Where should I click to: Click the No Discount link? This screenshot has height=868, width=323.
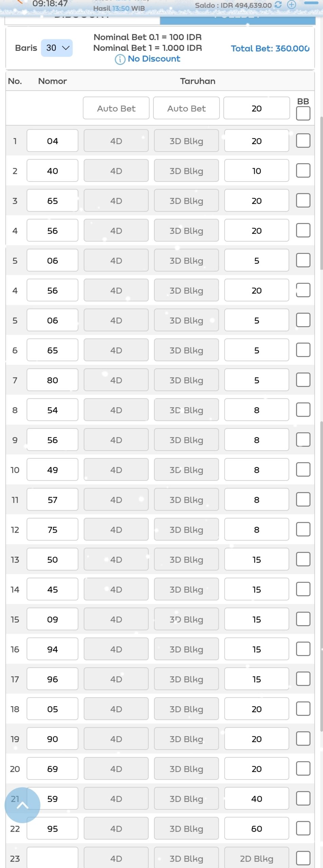154,59
